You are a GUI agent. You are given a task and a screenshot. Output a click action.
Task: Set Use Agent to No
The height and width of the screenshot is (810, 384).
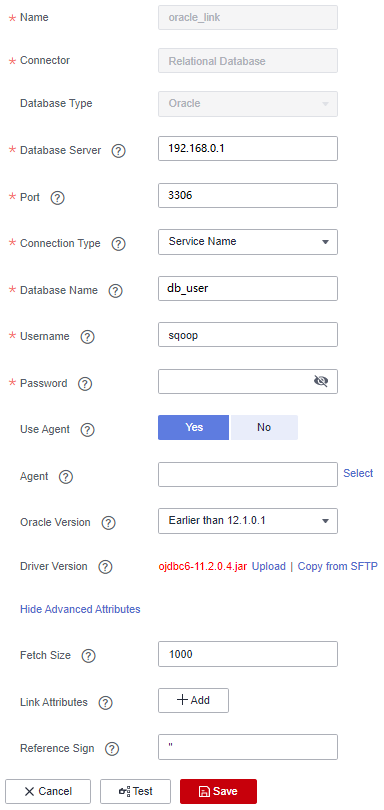pos(264,427)
